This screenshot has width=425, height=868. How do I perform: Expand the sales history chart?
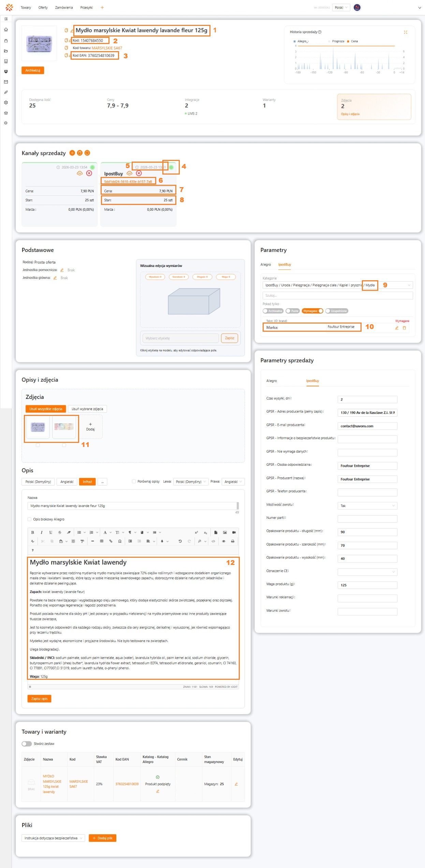coord(406,32)
